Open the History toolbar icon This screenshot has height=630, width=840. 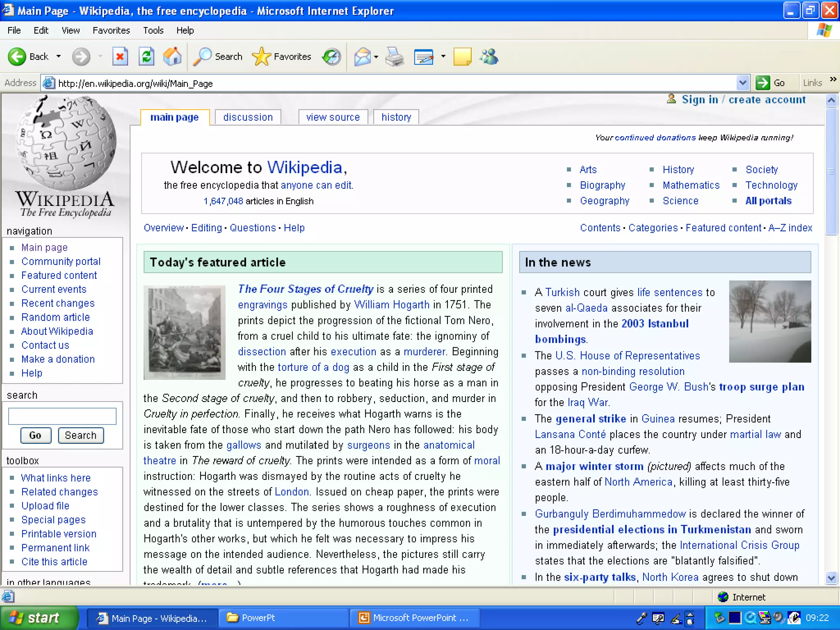tap(331, 57)
